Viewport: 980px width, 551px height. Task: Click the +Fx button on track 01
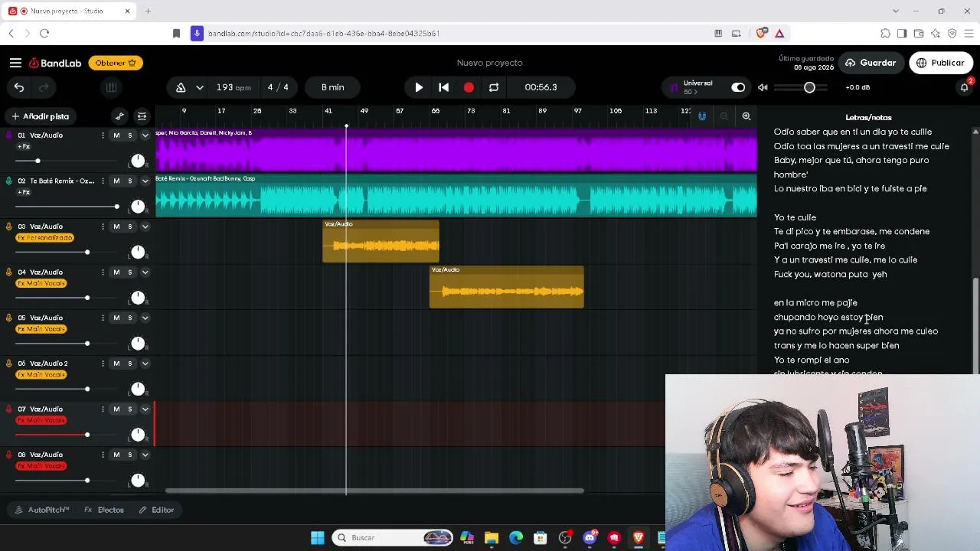24,147
